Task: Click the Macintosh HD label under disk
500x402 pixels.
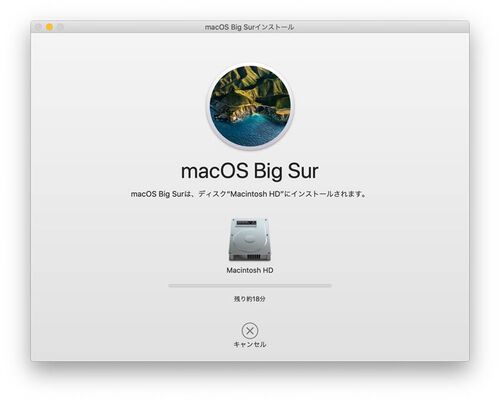Action: 250,270
